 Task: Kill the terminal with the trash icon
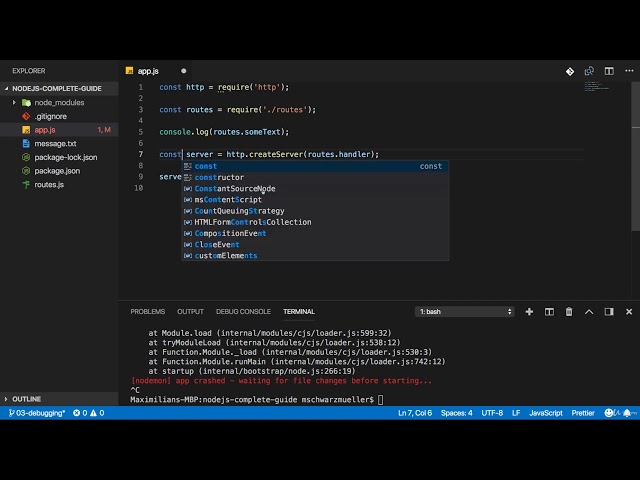click(x=569, y=312)
